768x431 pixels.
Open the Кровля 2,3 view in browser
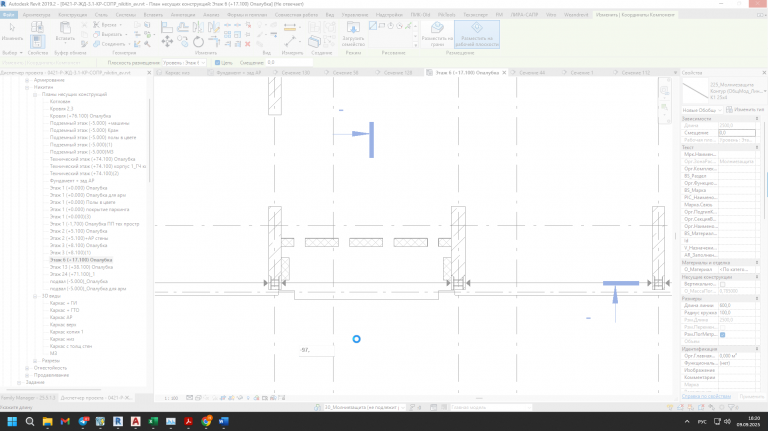pos(61,109)
